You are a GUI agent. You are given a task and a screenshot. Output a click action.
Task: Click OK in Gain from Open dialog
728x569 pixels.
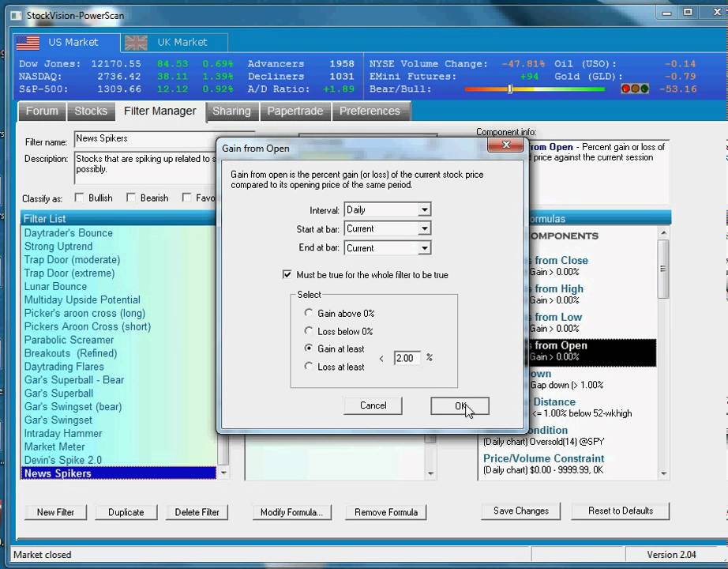[x=460, y=406]
